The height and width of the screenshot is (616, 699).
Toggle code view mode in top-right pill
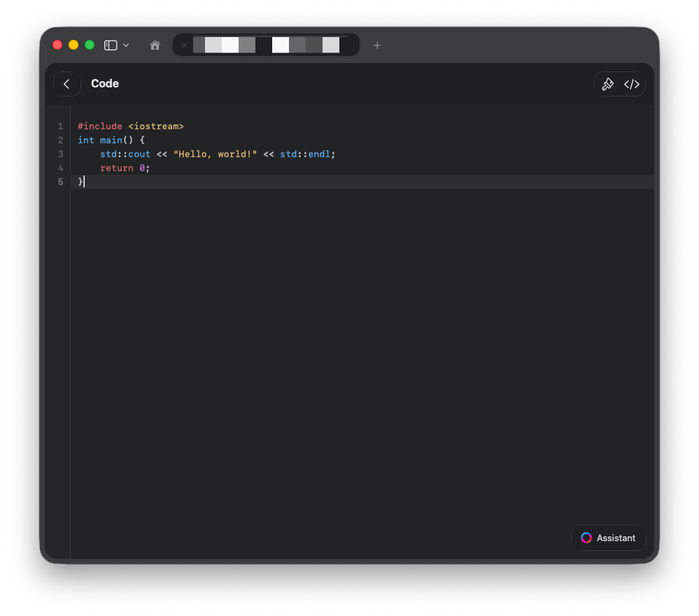[632, 84]
